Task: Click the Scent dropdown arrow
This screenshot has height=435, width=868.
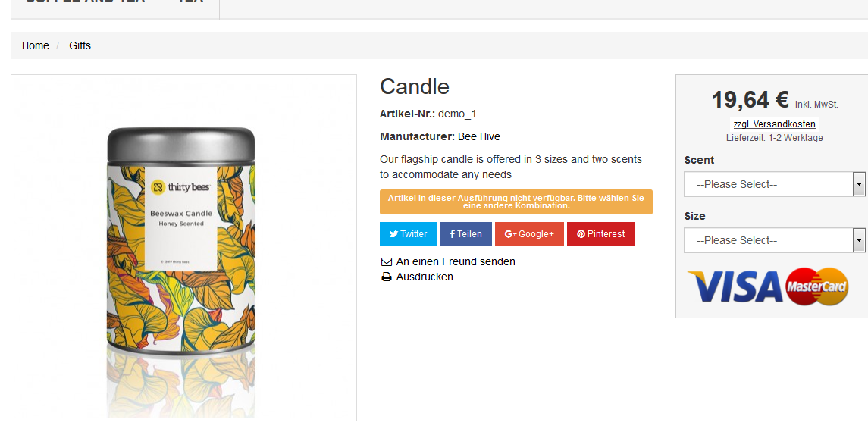Action: pos(859,184)
